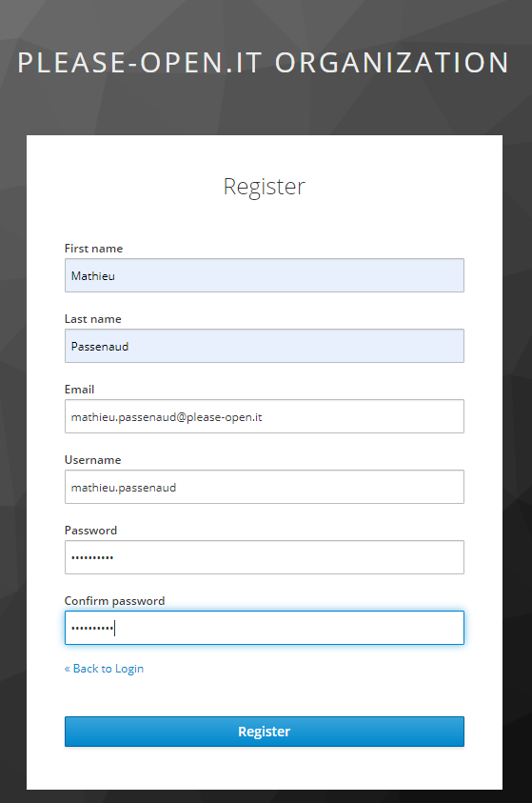Focus the Password input field
The height and width of the screenshot is (803, 532).
[264, 557]
